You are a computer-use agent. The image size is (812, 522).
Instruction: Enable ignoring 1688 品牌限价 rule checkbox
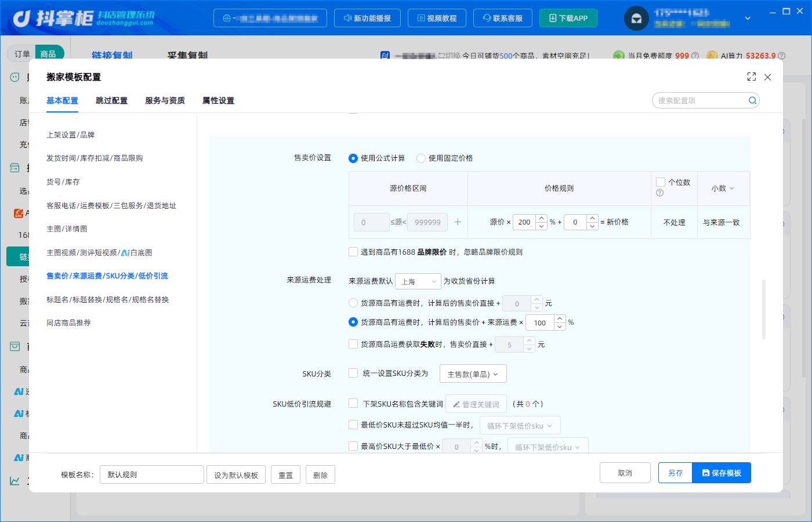(353, 252)
